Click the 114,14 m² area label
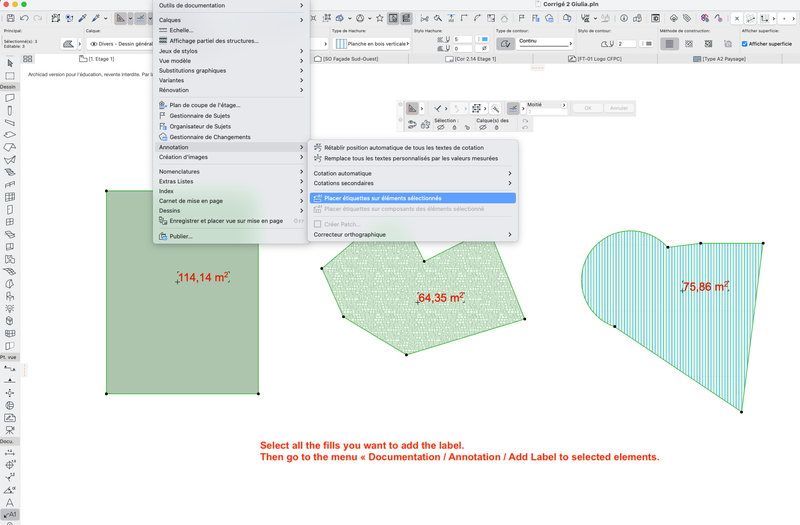 click(204, 278)
